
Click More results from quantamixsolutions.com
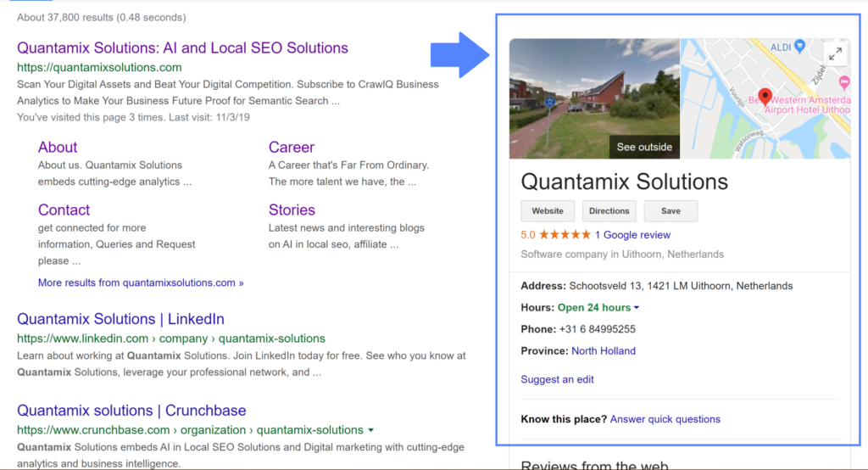(141, 283)
